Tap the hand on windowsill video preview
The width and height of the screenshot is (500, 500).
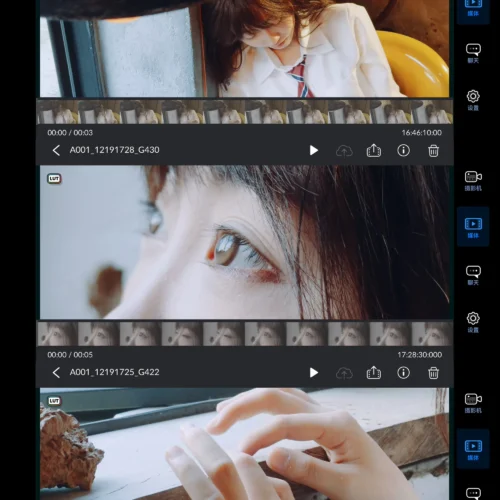245,444
